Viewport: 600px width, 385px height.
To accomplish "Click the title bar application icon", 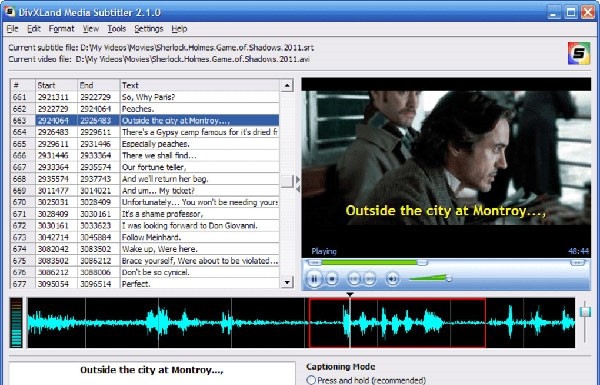I will click(10, 11).
